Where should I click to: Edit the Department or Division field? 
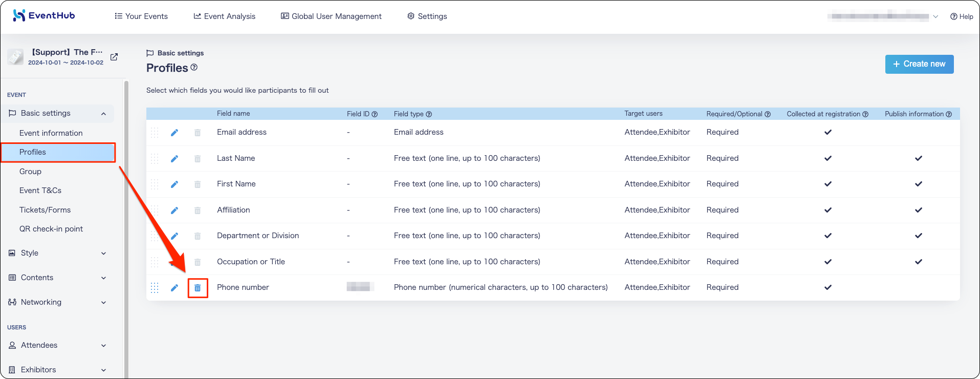[x=175, y=236]
